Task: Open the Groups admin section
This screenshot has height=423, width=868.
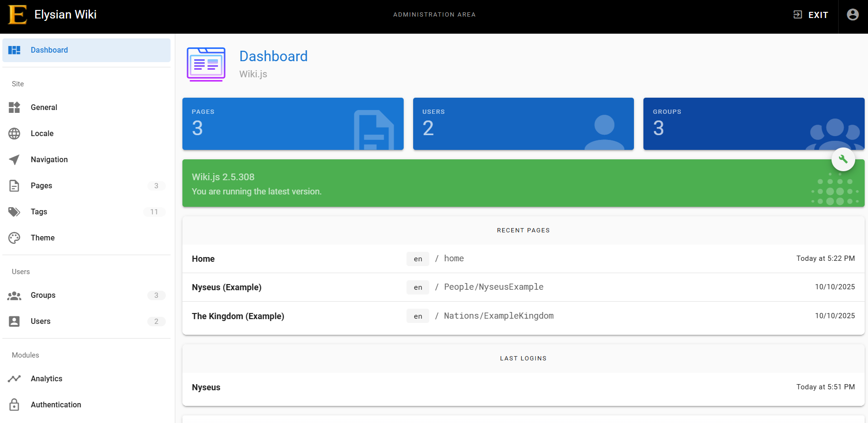Action: click(x=43, y=295)
